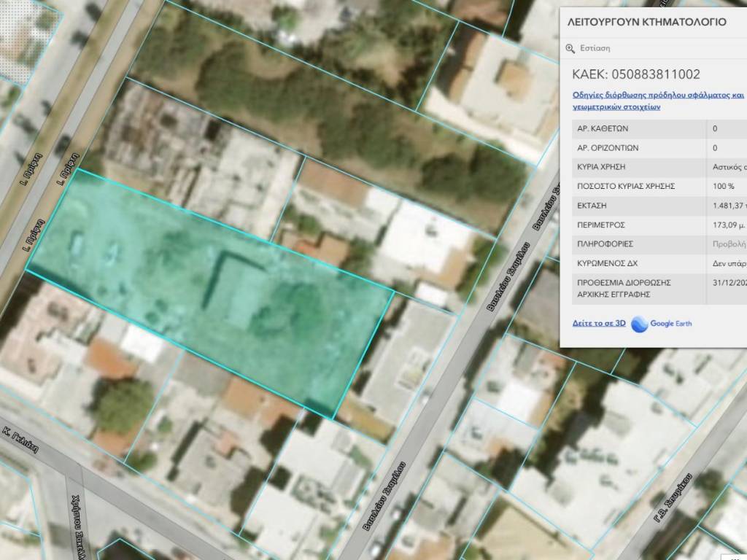Click the ΚΑΕΚ: 050883811002 heading
747x560 pixels.
[x=635, y=74]
